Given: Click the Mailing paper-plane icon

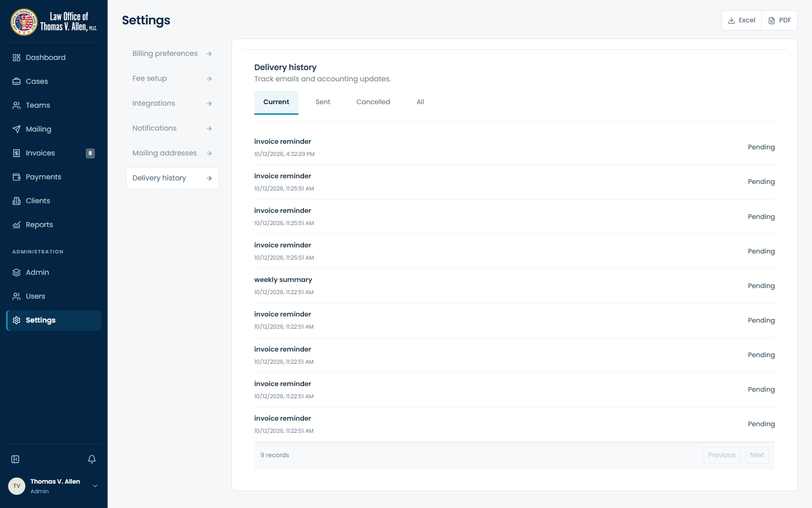Looking at the screenshot, I should 16,129.
